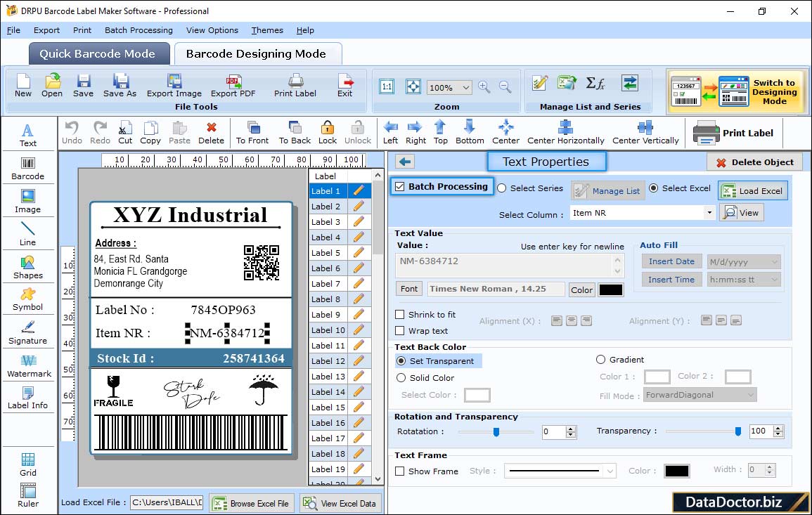The height and width of the screenshot is (515, 812).
Task: Select the Image tool
Action: coord(28,202)
